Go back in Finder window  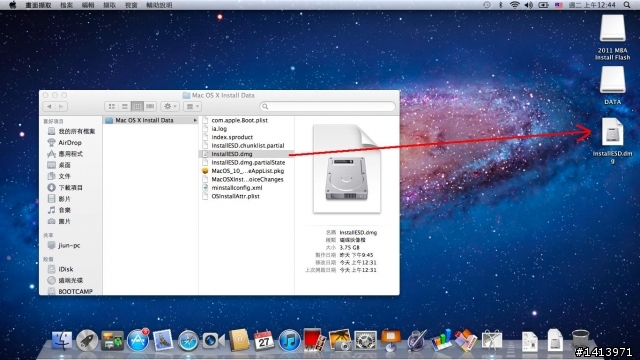49,107
